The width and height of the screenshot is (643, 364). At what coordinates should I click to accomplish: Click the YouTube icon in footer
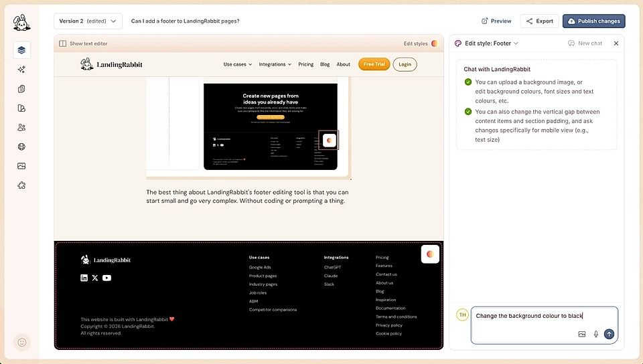tap(106, 278)
